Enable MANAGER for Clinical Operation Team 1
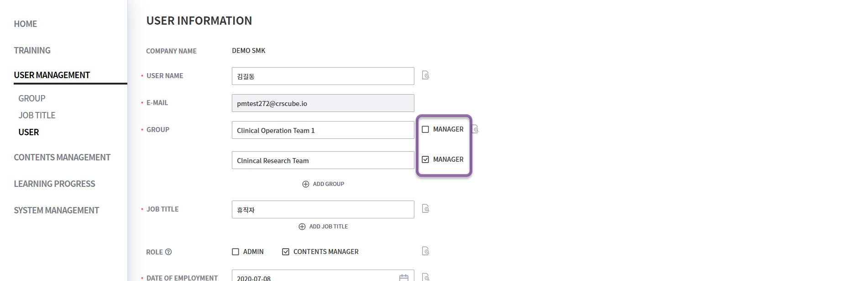 pos(425,129)
